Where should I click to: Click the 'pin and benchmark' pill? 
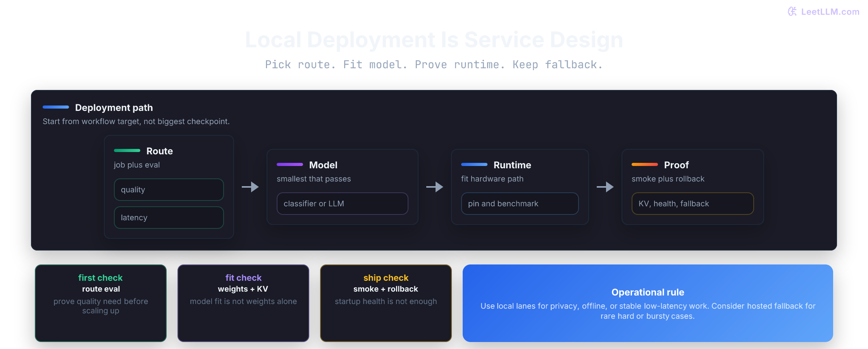pos(520,204)
